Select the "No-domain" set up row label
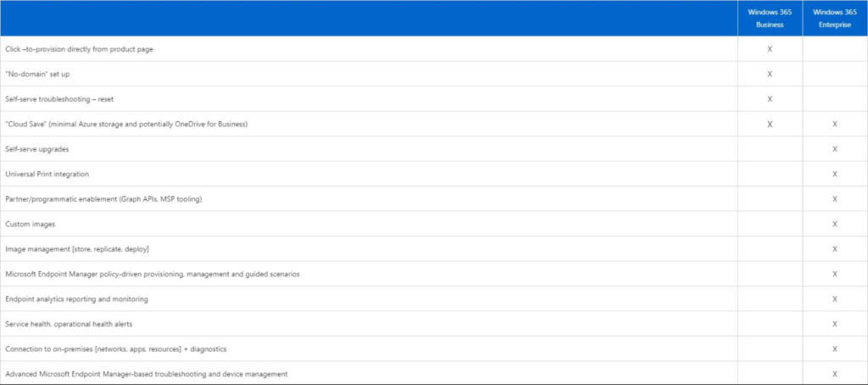868x385 pixels. pyautogui.click(x=37, y=74)
